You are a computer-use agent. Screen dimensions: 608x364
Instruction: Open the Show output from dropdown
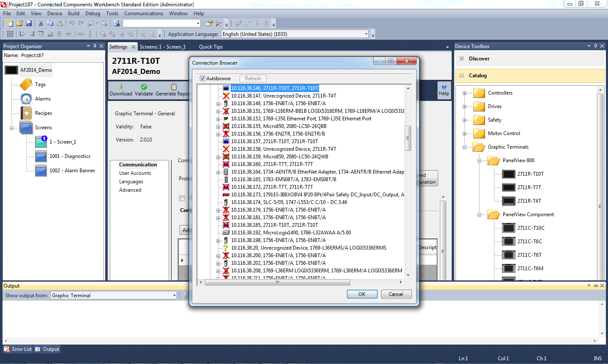(174, 296)
